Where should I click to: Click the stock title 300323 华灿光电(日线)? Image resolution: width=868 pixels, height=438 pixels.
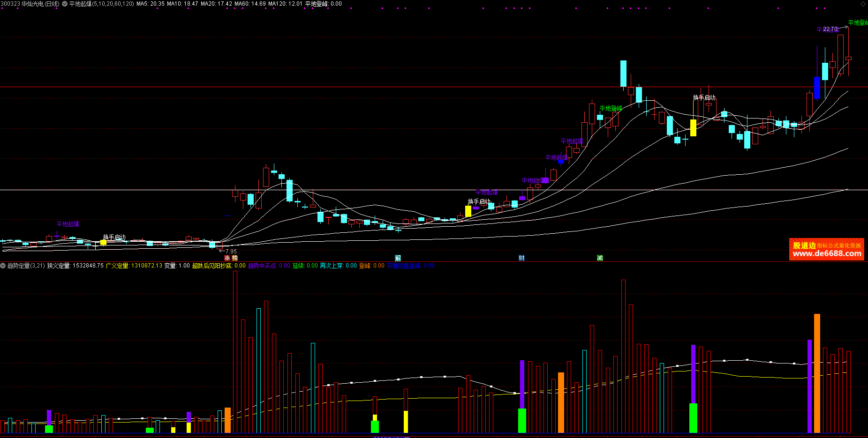30,4
